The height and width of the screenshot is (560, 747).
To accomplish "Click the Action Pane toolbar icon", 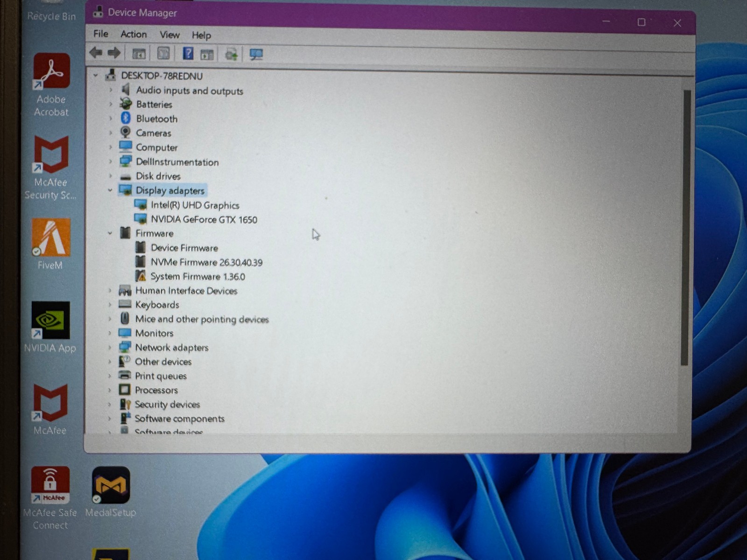I will (207, 55).
